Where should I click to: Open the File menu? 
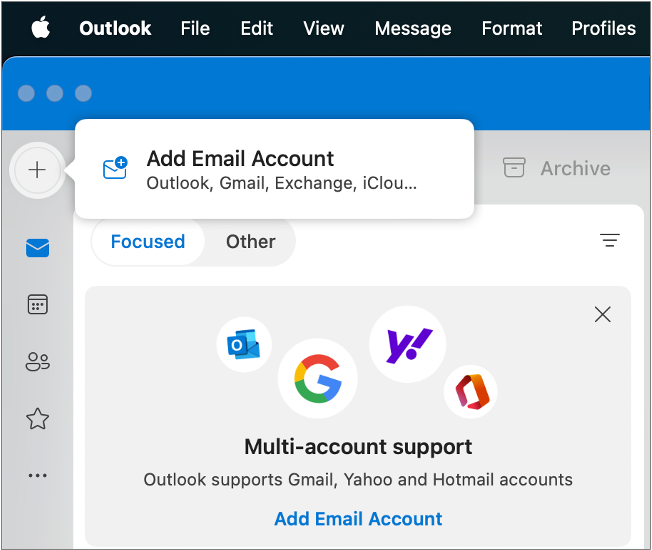coord(195,28)
